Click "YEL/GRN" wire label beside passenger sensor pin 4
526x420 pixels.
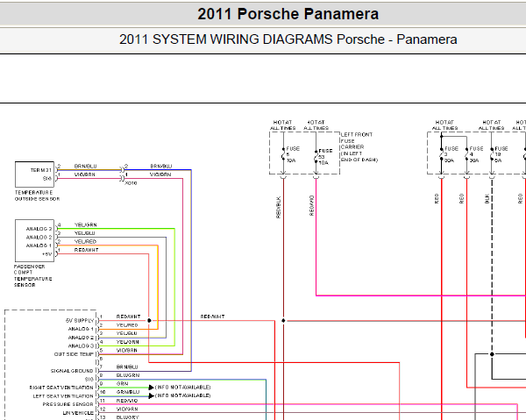[86, 224]
